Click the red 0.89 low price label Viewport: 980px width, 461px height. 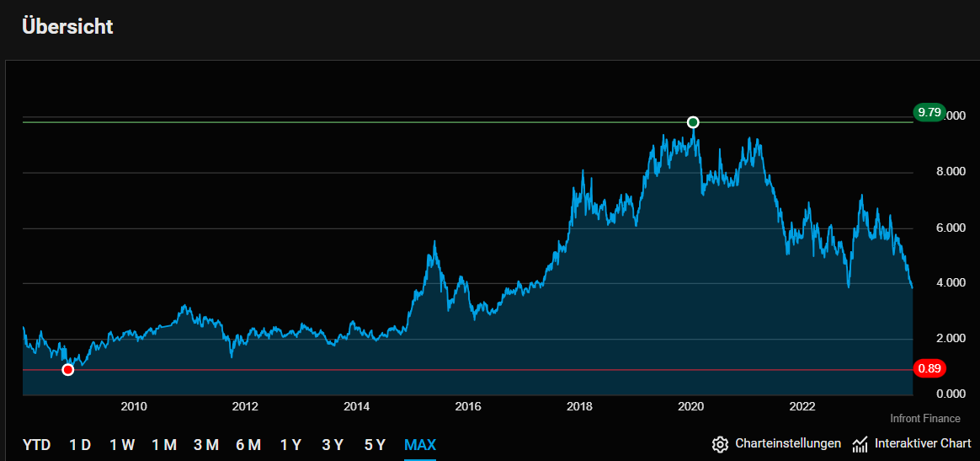(x=929, y=368)
